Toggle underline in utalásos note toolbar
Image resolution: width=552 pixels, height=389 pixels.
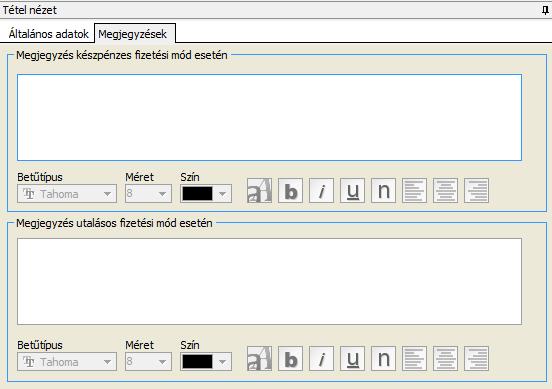(352, 358)
